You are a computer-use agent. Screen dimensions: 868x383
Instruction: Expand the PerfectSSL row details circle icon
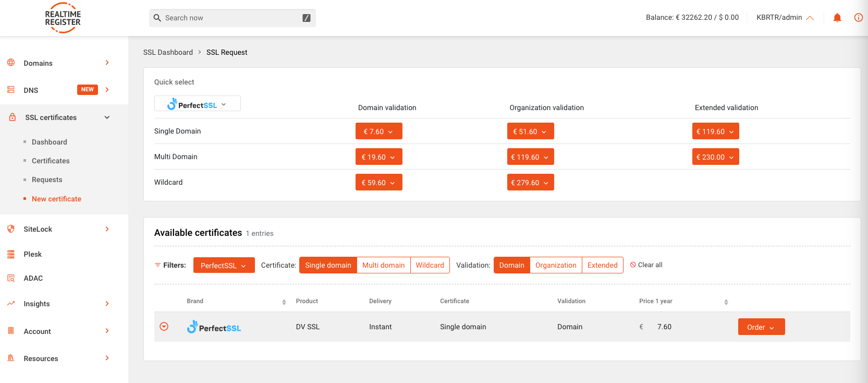tap(164, 327)
